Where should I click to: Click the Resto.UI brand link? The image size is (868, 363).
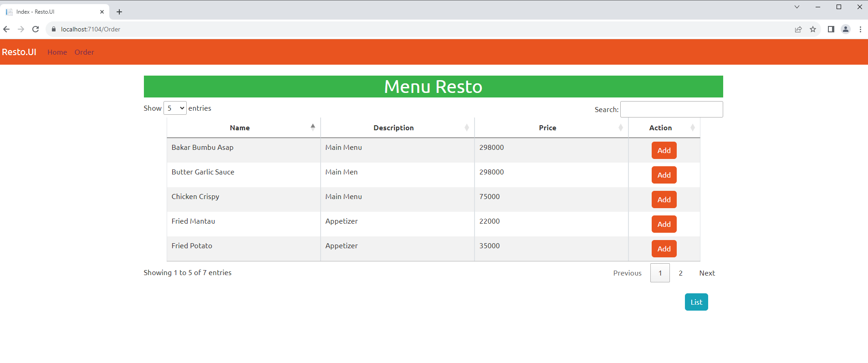pos(19,52)
